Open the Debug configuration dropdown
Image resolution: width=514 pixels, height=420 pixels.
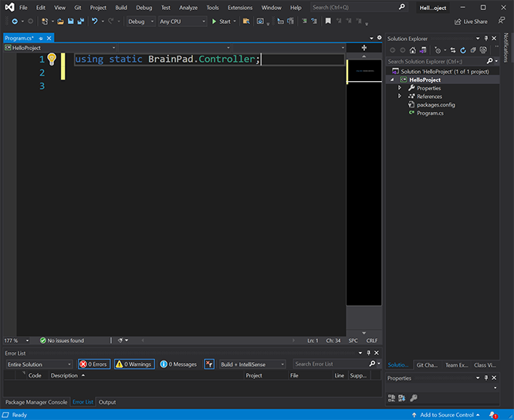pyautogui.click(x=141, y=22)
